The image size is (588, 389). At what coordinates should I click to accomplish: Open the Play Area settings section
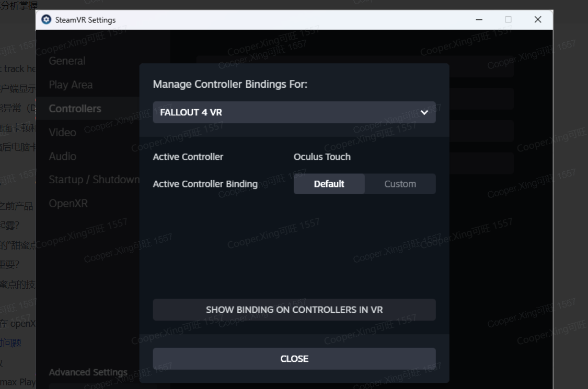(71, 85)
